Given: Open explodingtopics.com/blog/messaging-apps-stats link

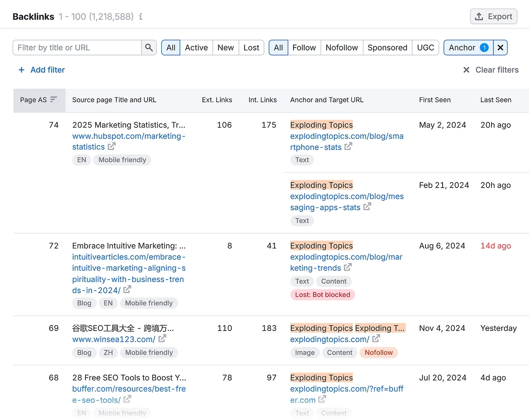Looking at the screenshot, I should [347, 201].
